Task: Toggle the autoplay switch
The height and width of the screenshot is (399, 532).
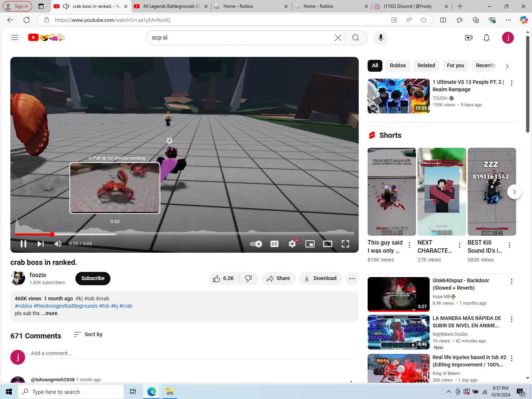Action: click(x=256, y=244)
